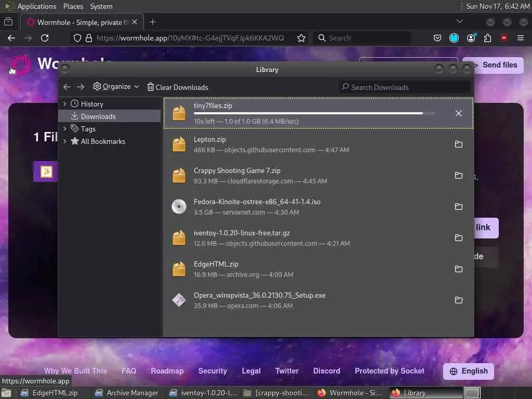Click the Fedora iso disc icon
The height and width of the screenshot is (399, 532).
179,207
